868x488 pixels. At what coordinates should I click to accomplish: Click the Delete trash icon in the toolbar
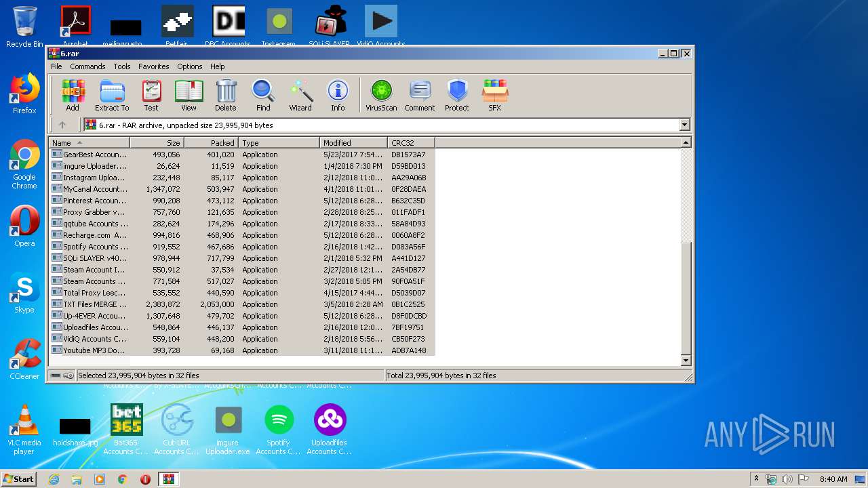coord(226,96)
